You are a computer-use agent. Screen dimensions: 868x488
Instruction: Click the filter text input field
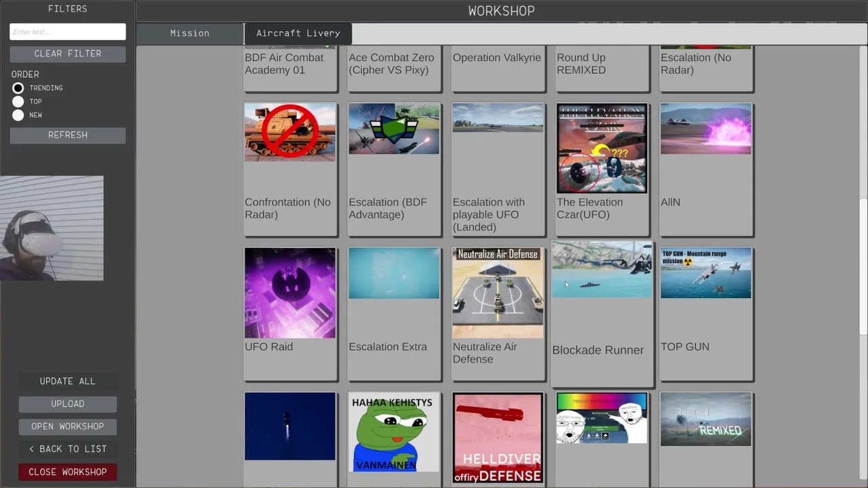[68, 32]
